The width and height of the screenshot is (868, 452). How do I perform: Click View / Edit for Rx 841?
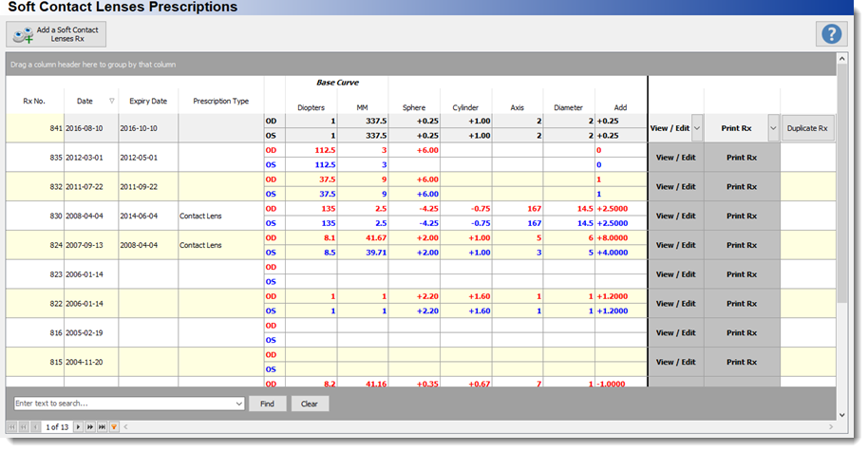(x=670, y=128)
